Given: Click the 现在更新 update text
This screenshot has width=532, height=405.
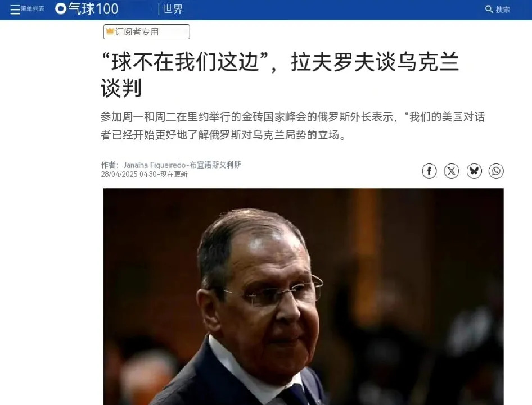Looking at the screenshot, I should pyautogui.click(x=174, y=174).
